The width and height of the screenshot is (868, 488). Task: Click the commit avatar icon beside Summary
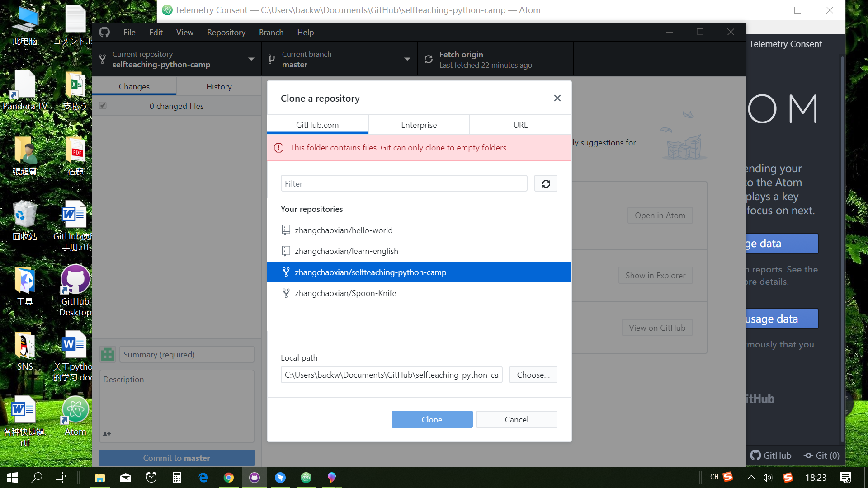click(108, 354)
